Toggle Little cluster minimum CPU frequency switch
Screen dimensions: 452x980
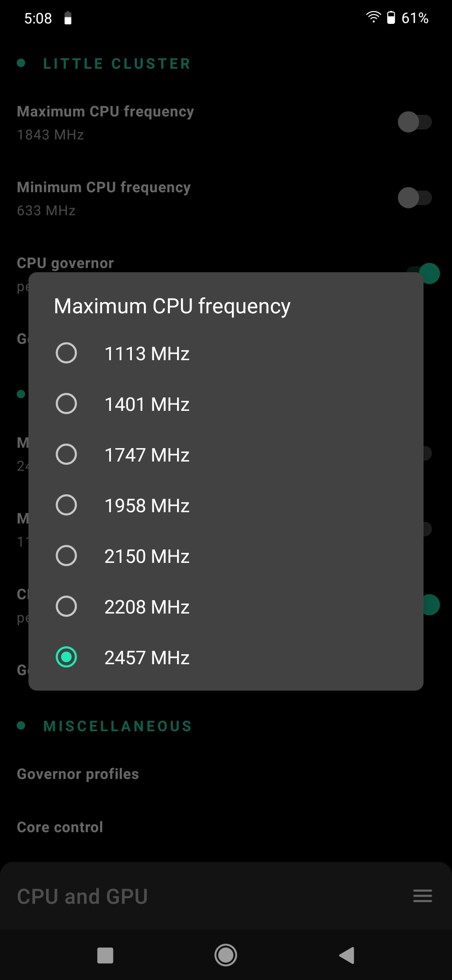click(414, 198)
